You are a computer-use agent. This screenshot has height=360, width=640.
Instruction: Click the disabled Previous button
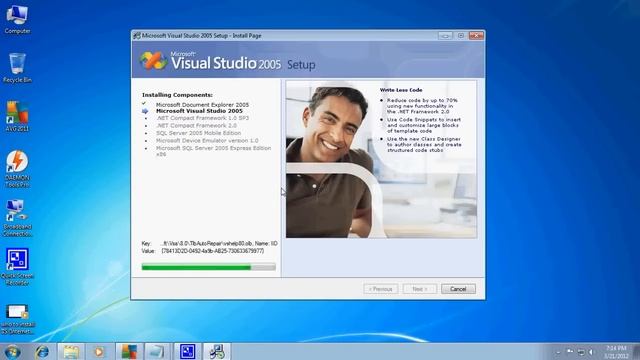(x=380, y=289)
